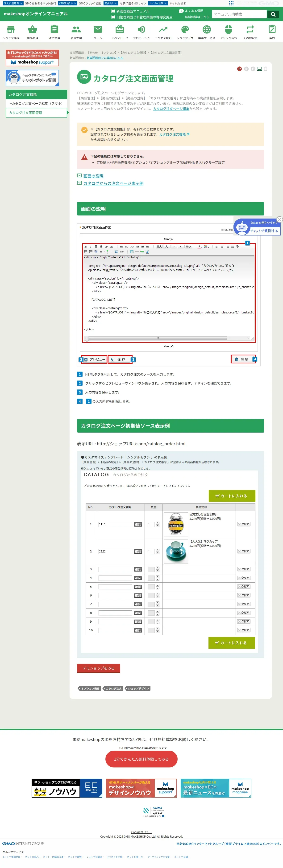Open the アクセス統計 chart icon menu
The height and width of the screenshot is (868, 283).
(163, 32)
